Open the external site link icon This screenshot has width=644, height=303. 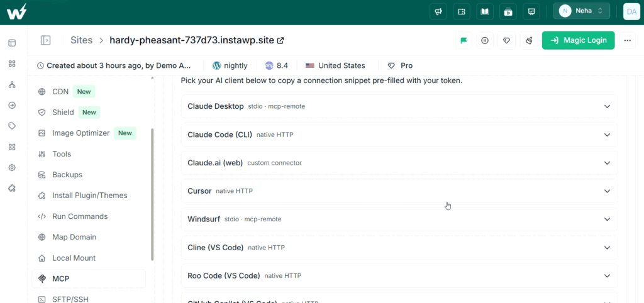click(x=281, y=40)
